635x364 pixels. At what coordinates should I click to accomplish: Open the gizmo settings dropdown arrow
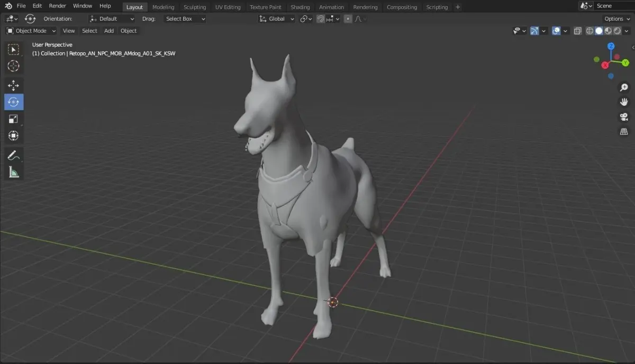(545, 31)
